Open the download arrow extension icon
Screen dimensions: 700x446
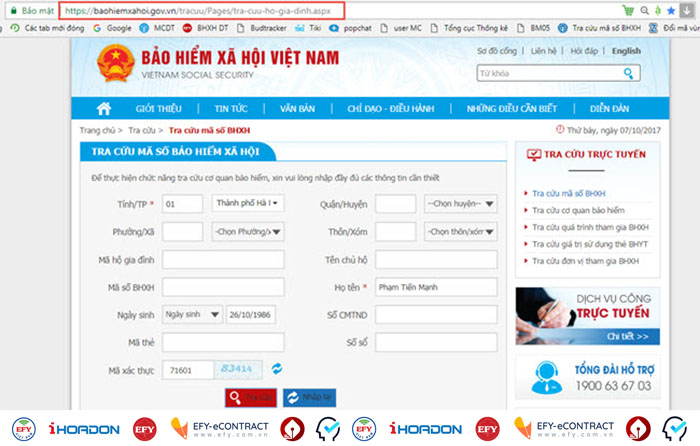[x=687, y=10]
